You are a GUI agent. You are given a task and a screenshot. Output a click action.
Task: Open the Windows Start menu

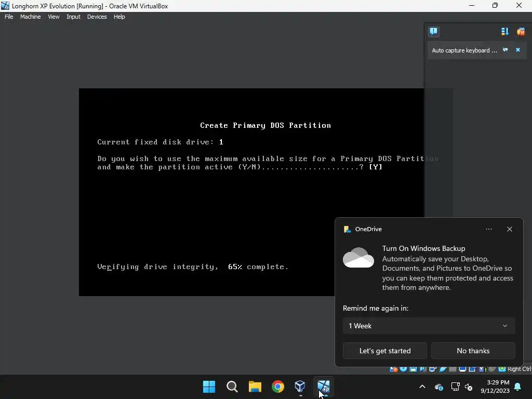click(209, 387)
